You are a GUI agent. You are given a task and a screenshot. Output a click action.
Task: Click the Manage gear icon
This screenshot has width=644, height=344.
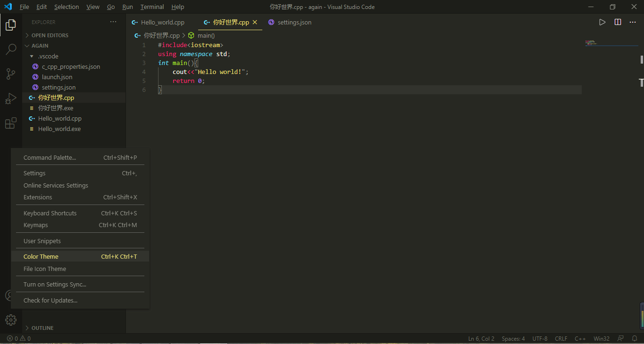point(11,320)
